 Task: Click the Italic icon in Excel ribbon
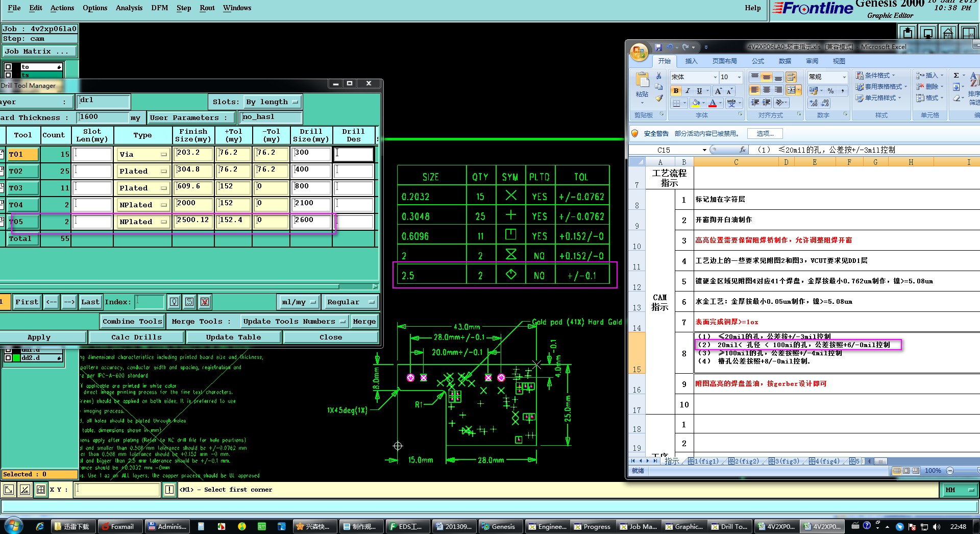tap(688, 91)
